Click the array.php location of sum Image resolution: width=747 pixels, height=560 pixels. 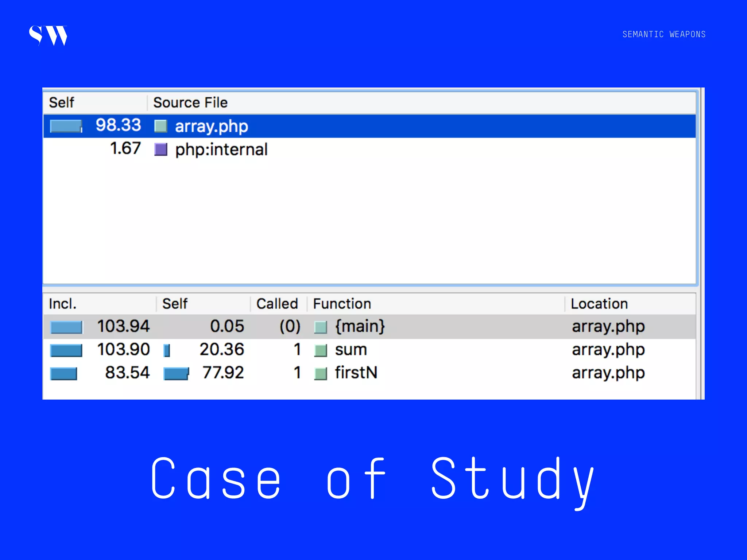pyautogui.click(x=608, y=350)
